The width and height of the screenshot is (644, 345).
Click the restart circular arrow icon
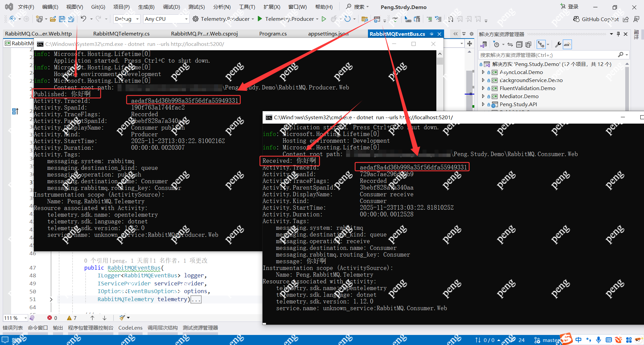tap(347, 19)
